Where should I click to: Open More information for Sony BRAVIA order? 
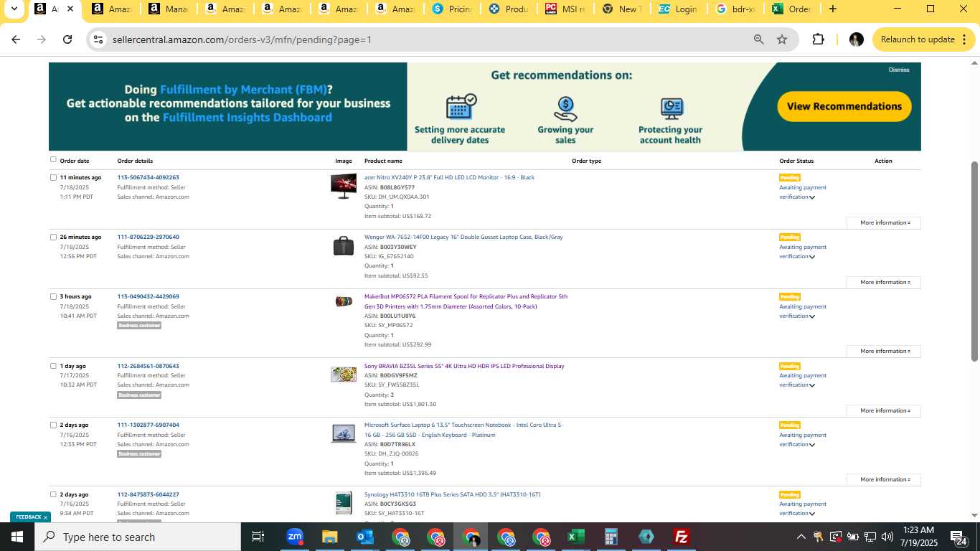pos(883,410)
